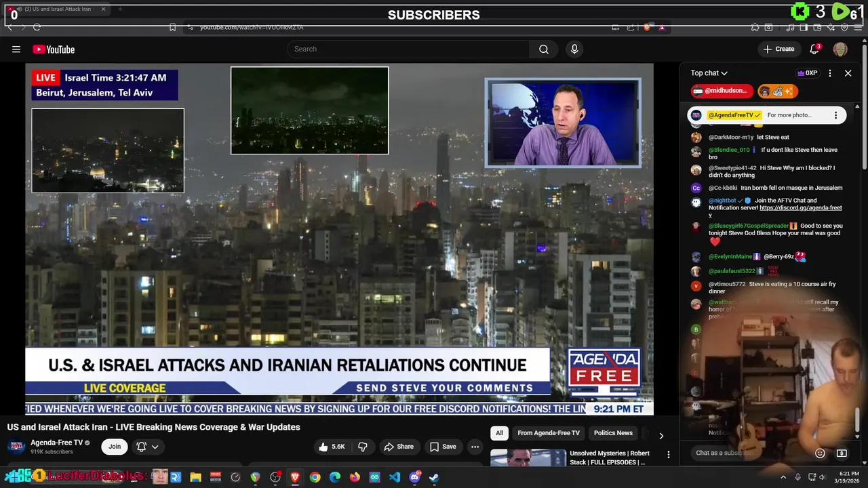Open the Agenda-Free TV channel name link
Image resolution: width=868 pixels, height=488 pixels.
[56, 443]
